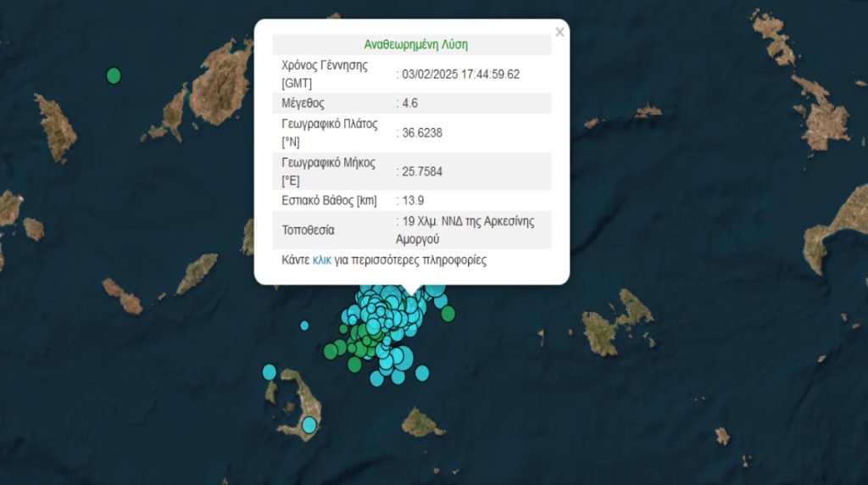The image size is (868, 485).
Task: Select the isolated green marker northwest of Naxos
Action: coord(114,75)
